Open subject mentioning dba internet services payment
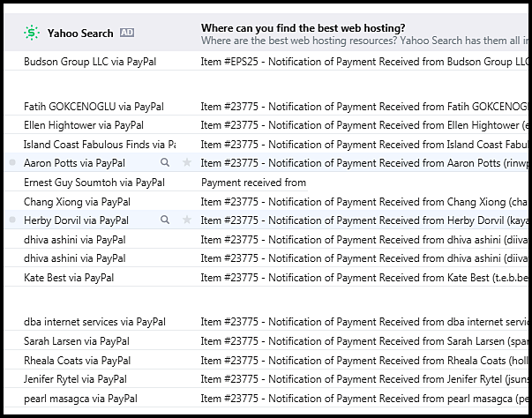532x418 pixels. [364, 322]
